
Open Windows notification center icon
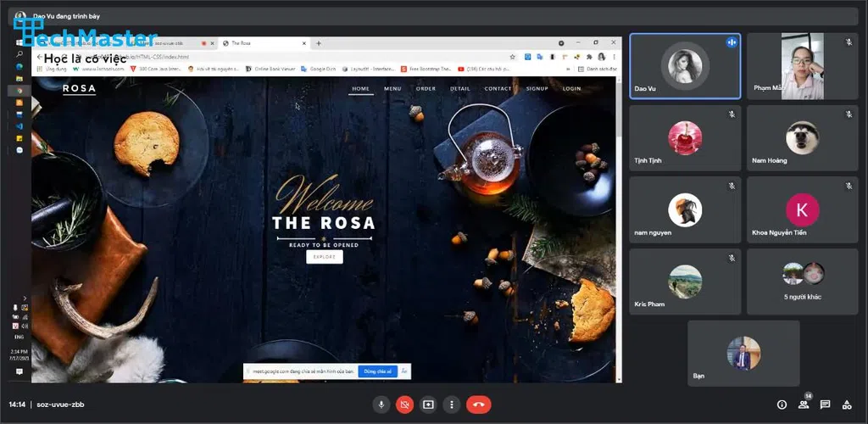click(x=19, y=371)
